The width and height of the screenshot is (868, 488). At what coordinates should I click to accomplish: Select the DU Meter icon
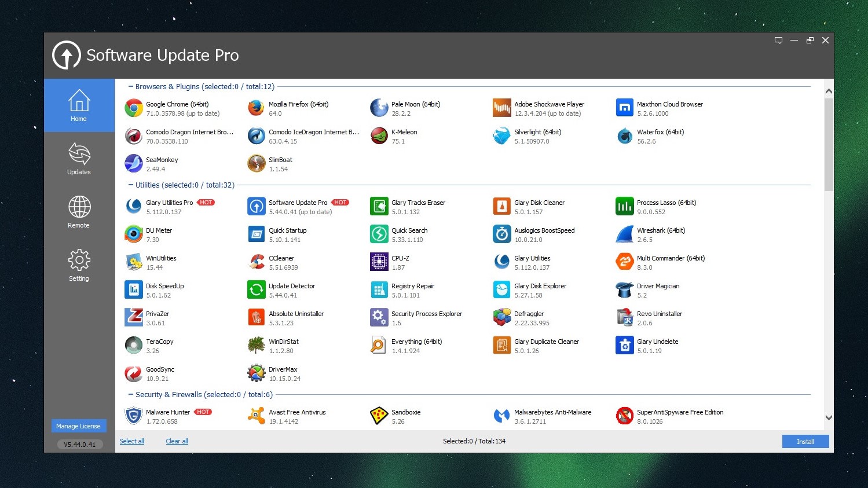pyautogui.click(x=134, y=234)
